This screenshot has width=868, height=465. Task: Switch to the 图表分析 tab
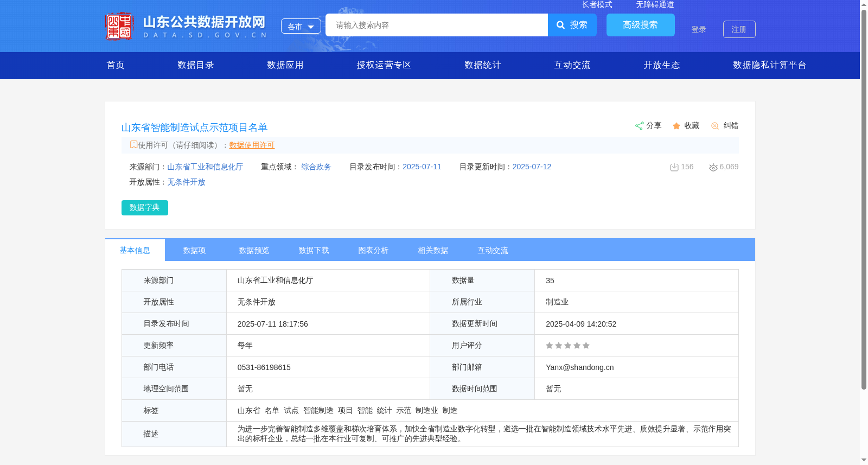point(374,250)
